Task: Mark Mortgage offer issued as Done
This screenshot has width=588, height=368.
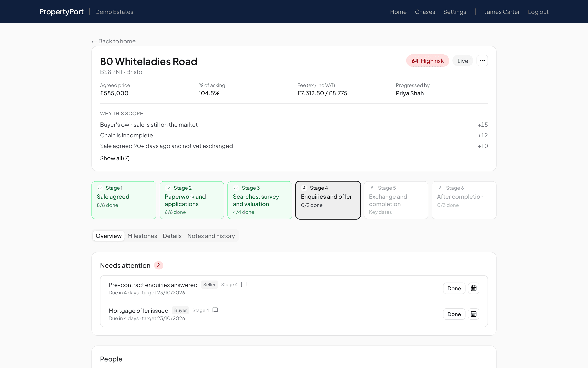Action: click(x=454, y=314)
